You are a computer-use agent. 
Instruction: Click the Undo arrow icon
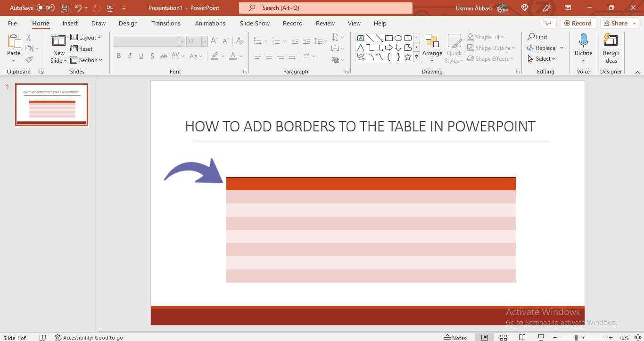[78, 8]
